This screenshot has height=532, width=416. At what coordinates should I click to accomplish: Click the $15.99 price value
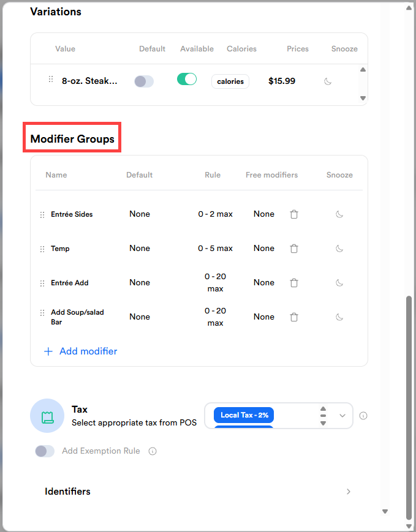tap(282, 81)
